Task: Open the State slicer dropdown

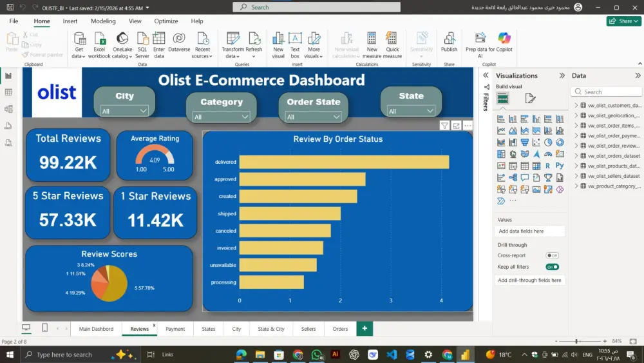Action: (x=411, y=111)
